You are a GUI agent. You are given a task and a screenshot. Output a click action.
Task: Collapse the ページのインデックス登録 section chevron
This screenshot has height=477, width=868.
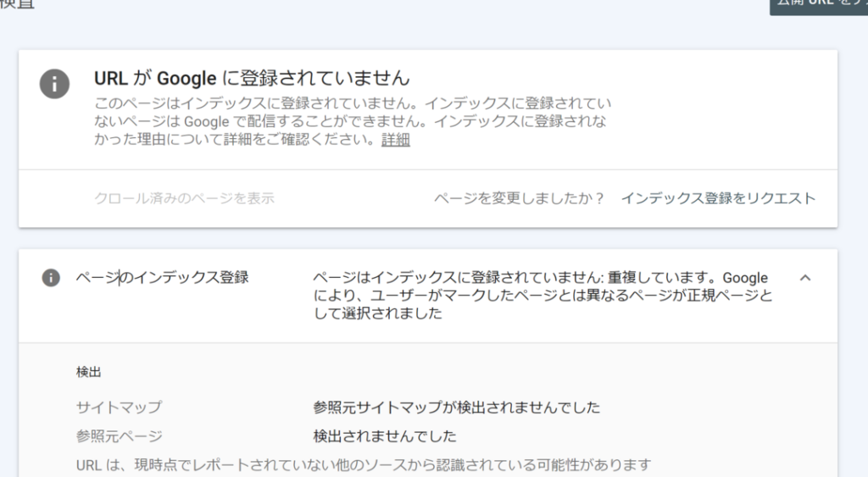(805, 278)
